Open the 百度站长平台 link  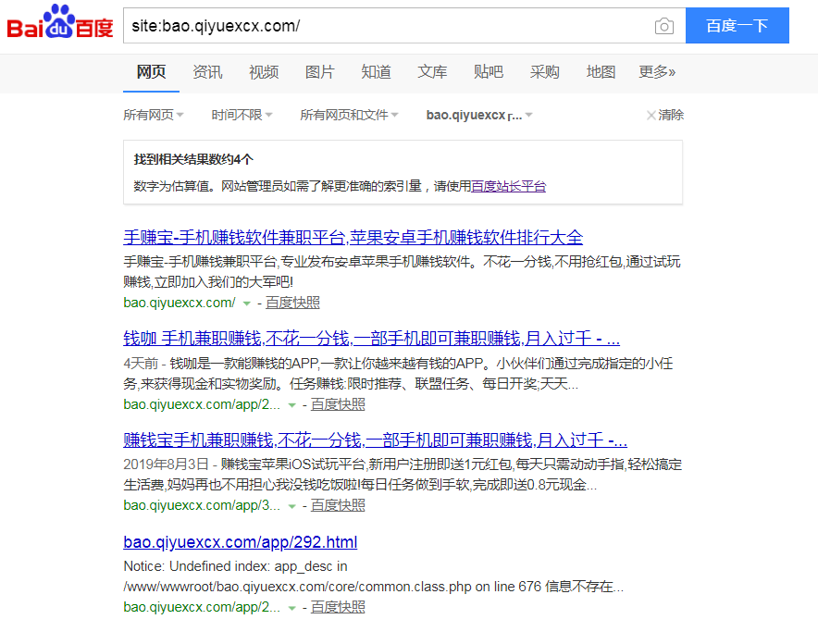(x=509, y=186)
